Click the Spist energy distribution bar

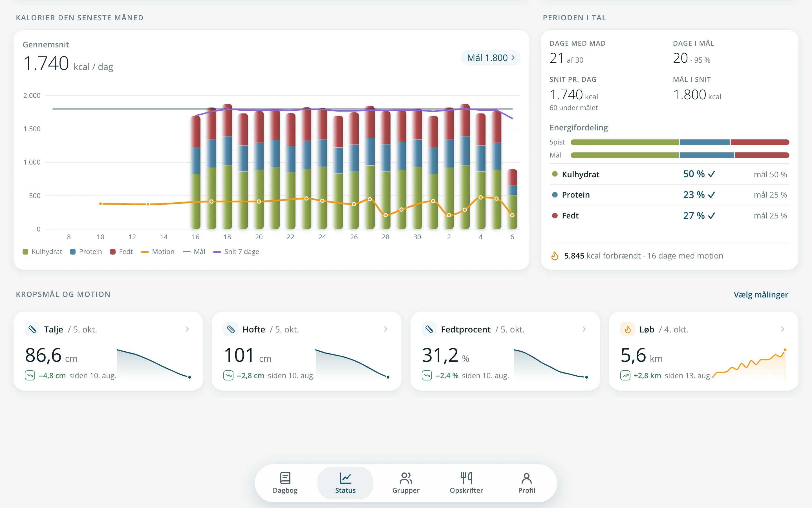tap(680, 142)
